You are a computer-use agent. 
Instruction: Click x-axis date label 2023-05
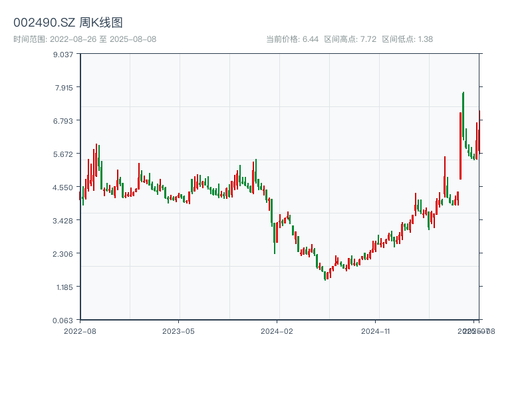coord(178,331)
